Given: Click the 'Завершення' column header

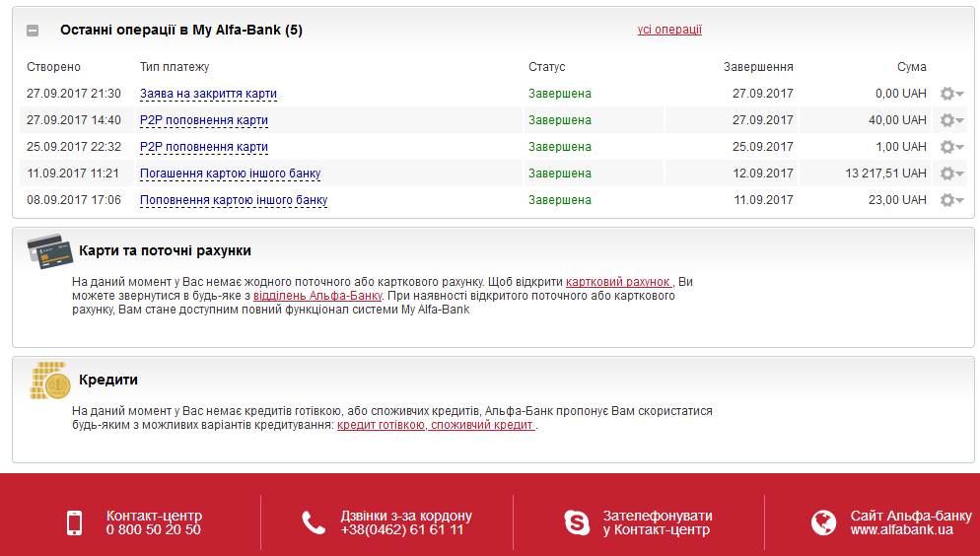Looking at the screenshot, I should click(x=758, y=67).
